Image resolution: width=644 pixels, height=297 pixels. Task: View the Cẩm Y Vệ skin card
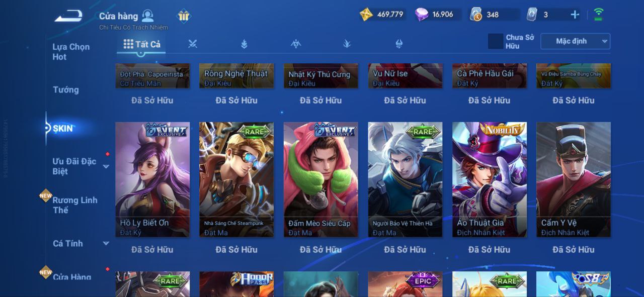[x=574, y=179]
